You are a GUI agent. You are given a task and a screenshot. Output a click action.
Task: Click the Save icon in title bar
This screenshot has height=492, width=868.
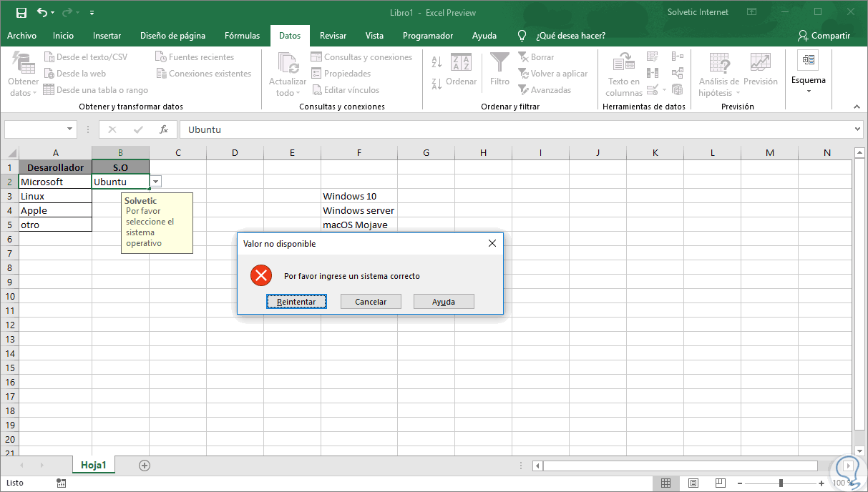point(21,12)
